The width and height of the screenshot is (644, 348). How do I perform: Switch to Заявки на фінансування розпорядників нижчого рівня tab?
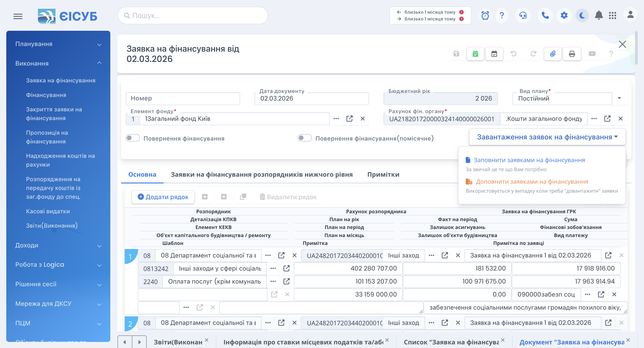pos(261,174)
